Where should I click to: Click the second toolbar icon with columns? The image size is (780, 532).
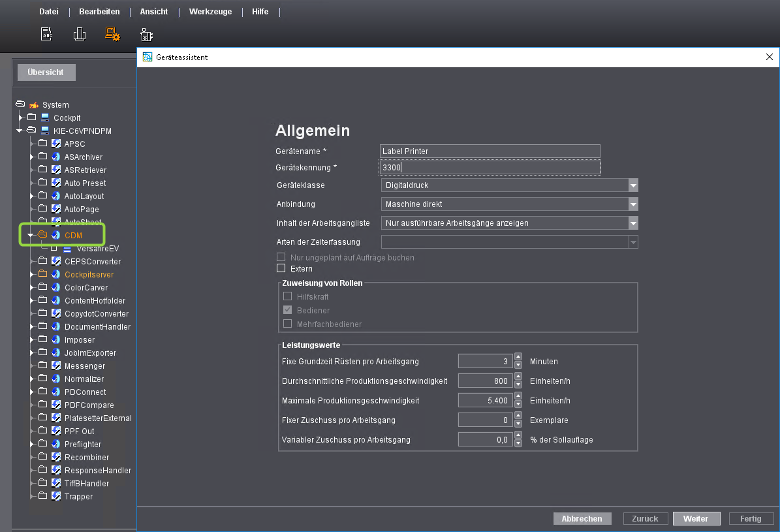pyautogui.click(x=80, y=35)
